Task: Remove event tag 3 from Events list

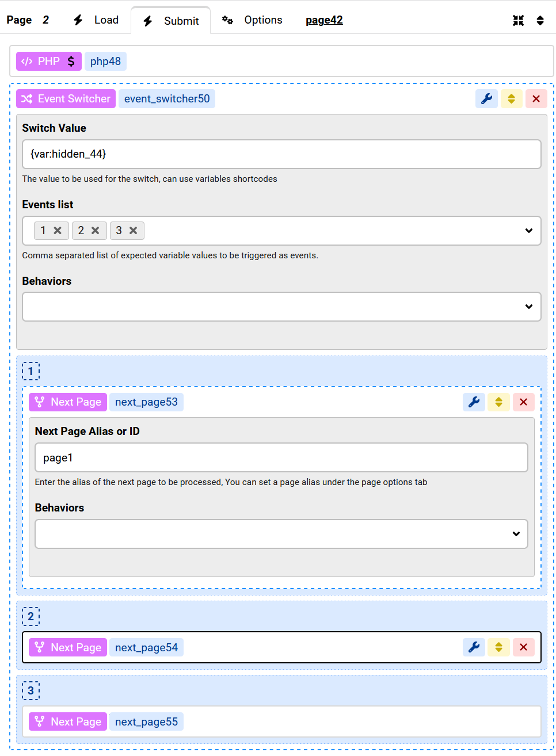Action: click(x=134, y=231)
